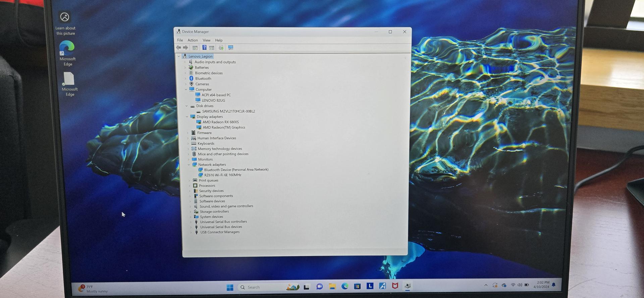Viewport: 644px width, 298px height.
Task: Click the Windows Start button
Action: pyautogui.click(x=230, y=287)
